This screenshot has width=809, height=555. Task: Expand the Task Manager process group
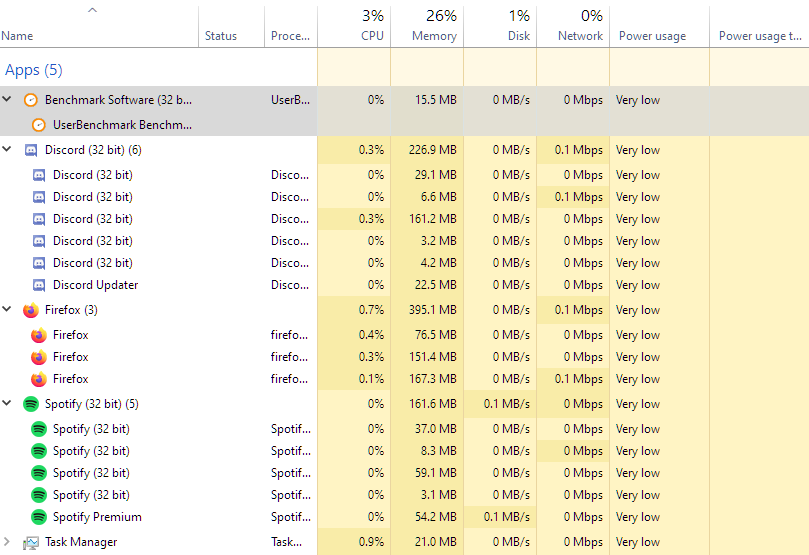[6, 542]
